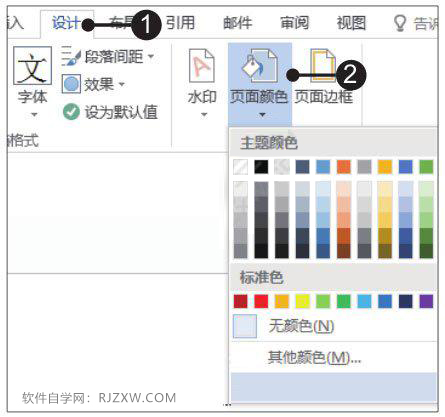445x417 pixels.
Task: Switch to the 邮件 tab
Action: coord(237,23)
